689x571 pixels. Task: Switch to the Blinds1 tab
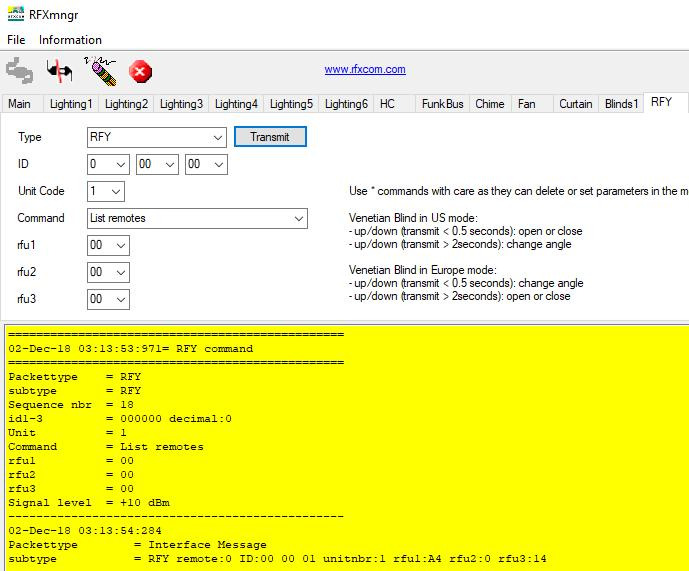[x=621, y=104]
